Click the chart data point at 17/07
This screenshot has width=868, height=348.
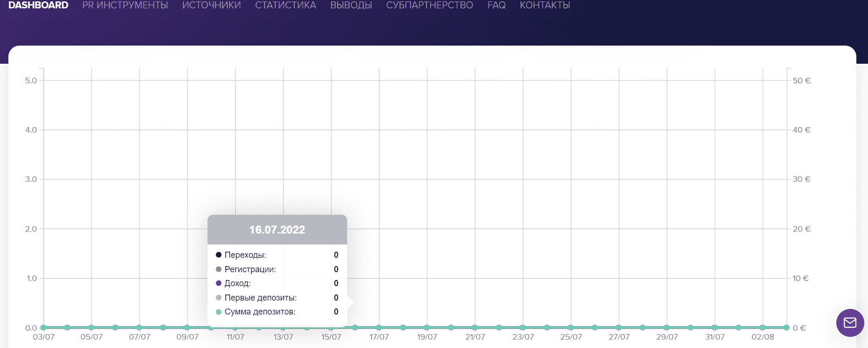point(379,328)
